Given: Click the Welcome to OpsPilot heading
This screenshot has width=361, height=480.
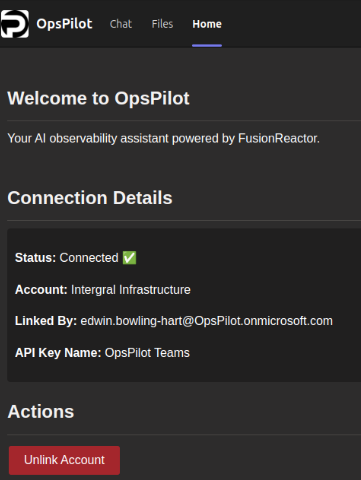Looking at the screenshot, I should [x=98, y=98].
